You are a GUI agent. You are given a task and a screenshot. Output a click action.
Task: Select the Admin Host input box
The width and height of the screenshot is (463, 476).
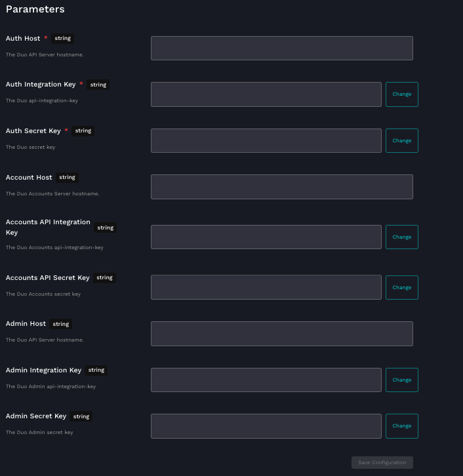click(x=281, y=334)
